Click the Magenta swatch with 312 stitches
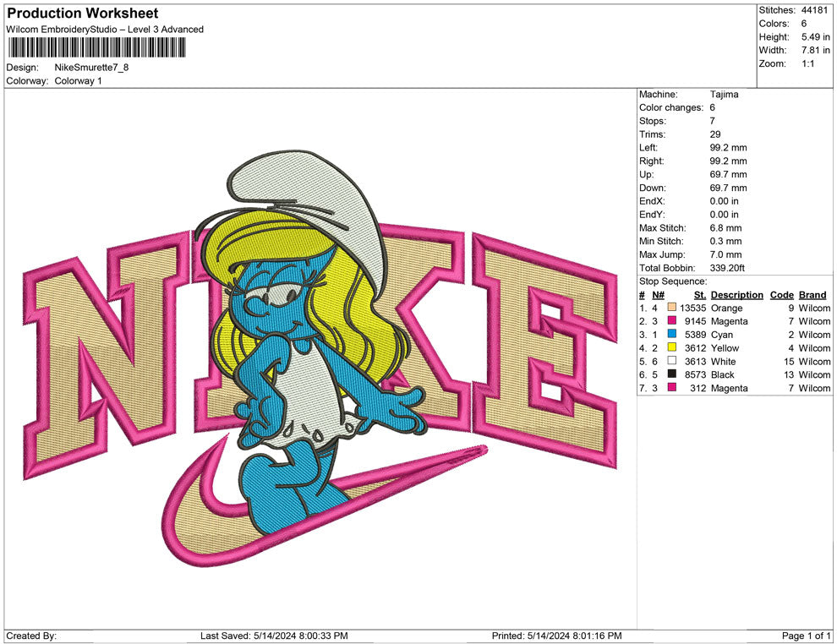This screenshot has width=837, height=644. tap(671, 387)
